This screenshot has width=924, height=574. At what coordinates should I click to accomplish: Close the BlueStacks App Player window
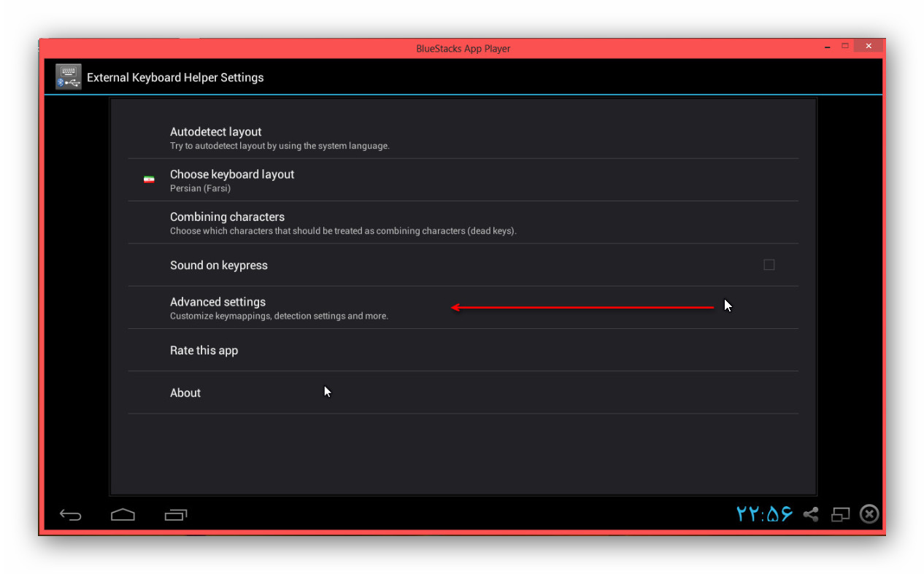868,46
